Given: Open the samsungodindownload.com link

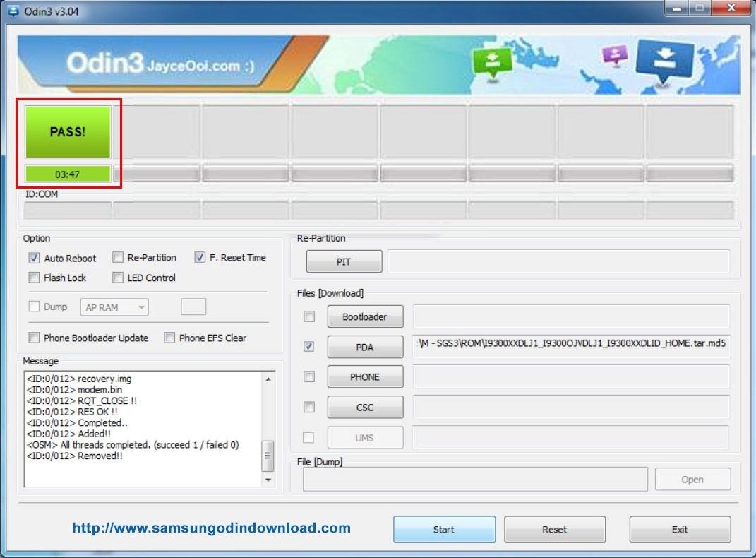Looking at the screenshot, I should pos(211,528).
